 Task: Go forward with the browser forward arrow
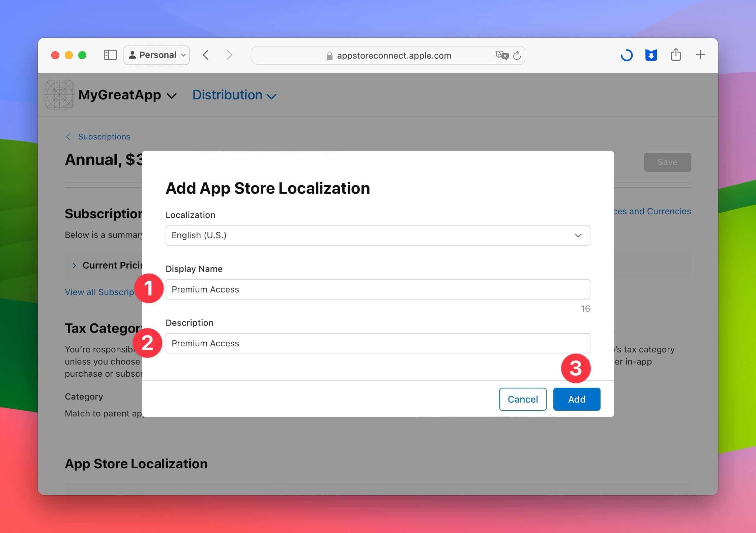pos(230,55)
